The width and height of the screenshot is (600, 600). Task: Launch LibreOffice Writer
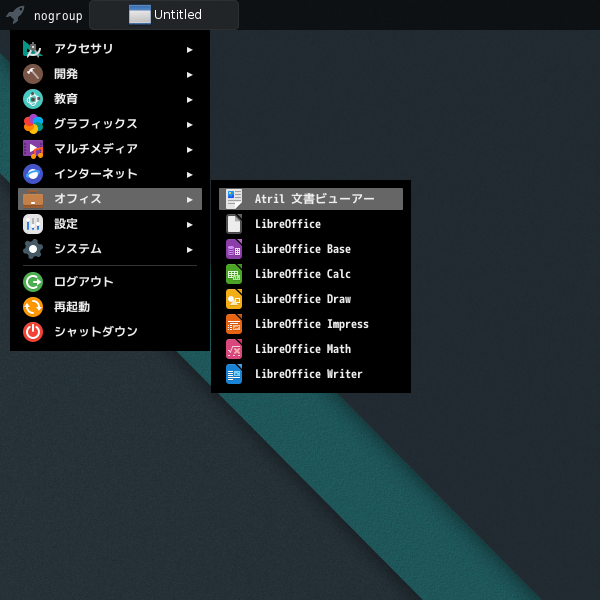click(311, 374)
